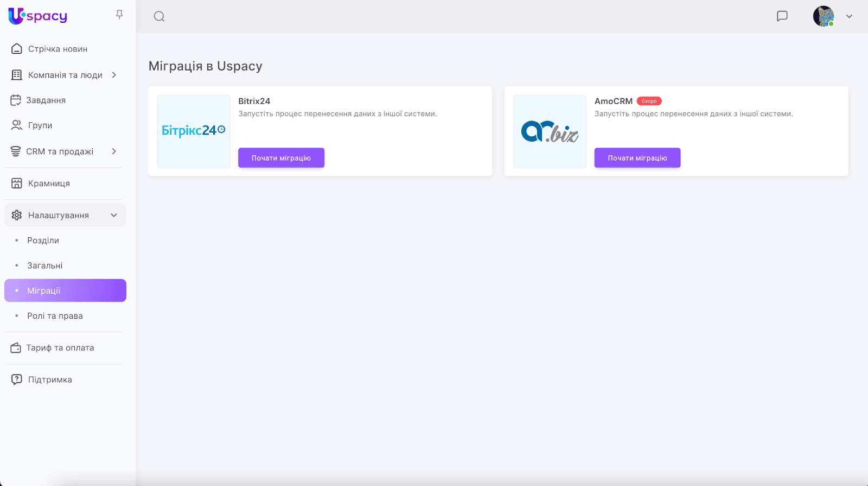Open search with the magnifier icon
Image resolution: width=868 pixels, height=486 pixels.
[159, 16]
